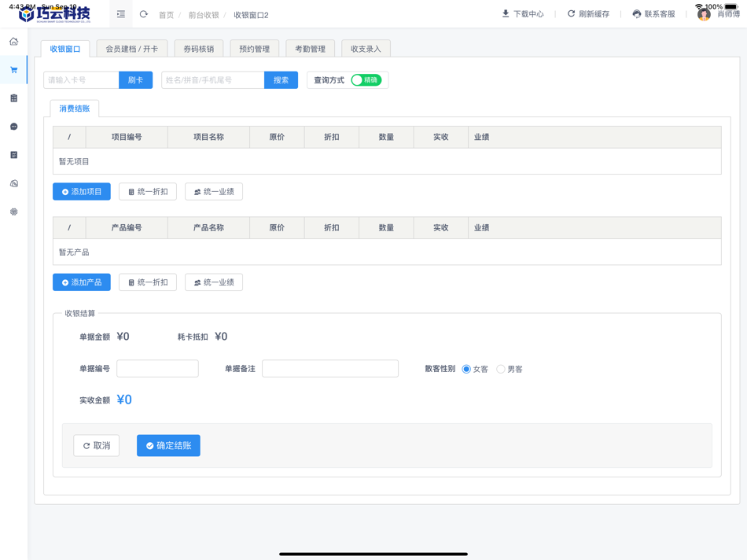This screenshot has height=560, width=747.
Task: Apply 统一业绩 for产品 list
Action: [213, 282]
